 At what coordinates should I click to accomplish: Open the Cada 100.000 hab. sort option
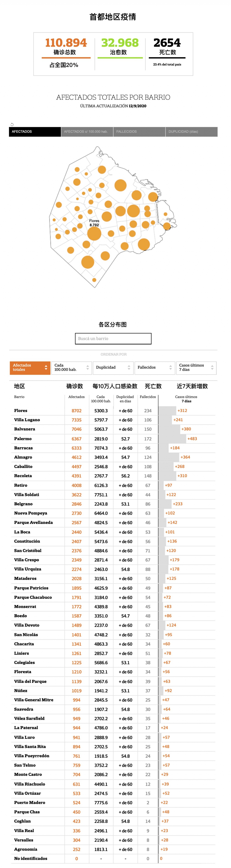coord(71,367)
